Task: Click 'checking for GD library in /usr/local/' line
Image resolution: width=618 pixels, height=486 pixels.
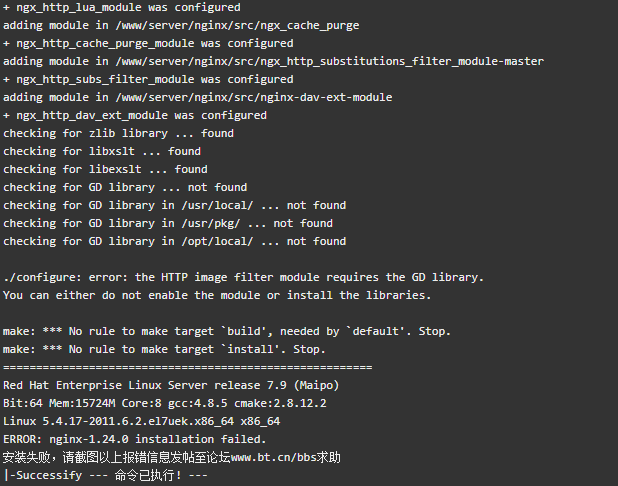Action: click(175, 205)
